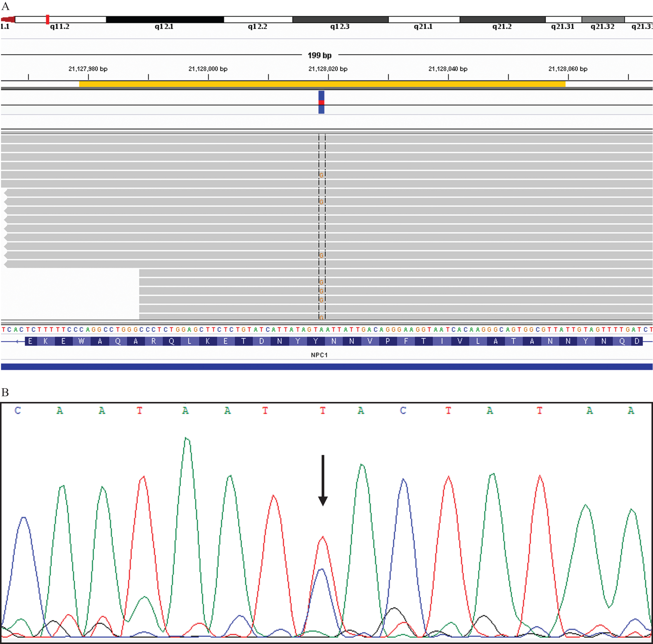Click the 199 bp span label
653x644 pixels.
pyautogui.click(x=319, y=55)
